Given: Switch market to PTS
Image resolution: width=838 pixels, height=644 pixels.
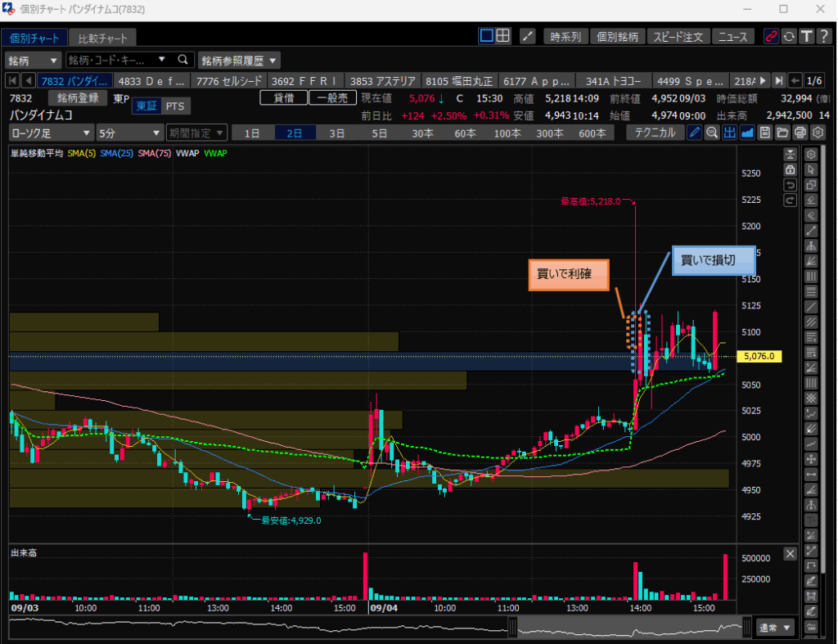Looking at the screenshot, I should [174, 106].
